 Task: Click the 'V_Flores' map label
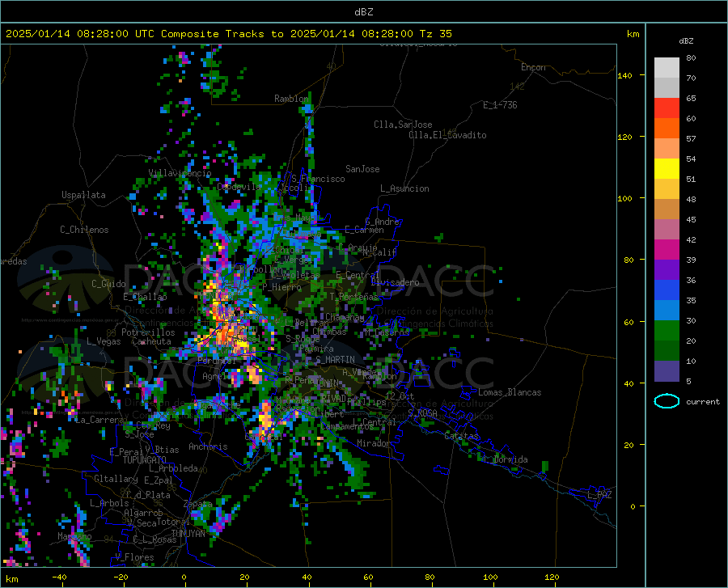coord(134,557)
